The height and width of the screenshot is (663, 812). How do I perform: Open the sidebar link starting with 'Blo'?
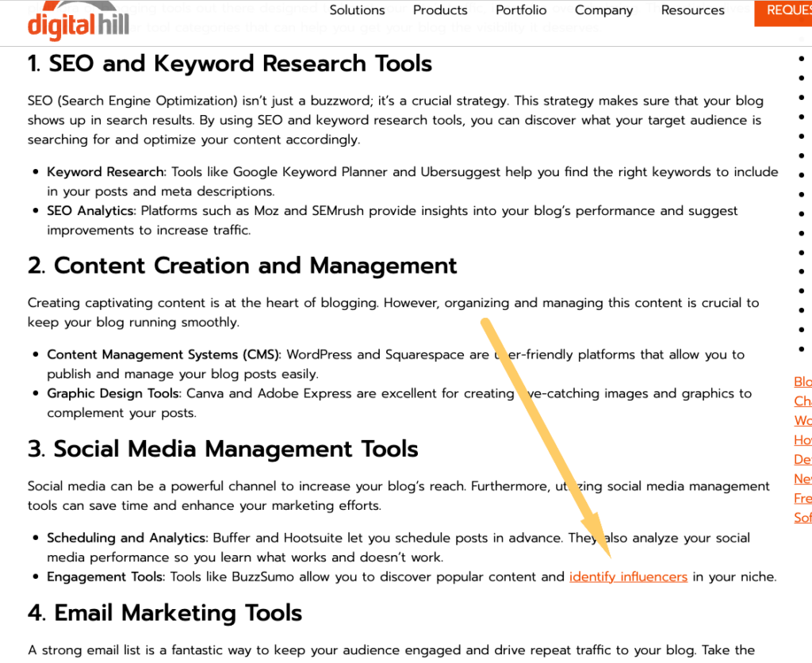pyautogui.click(x=802, y=381)
